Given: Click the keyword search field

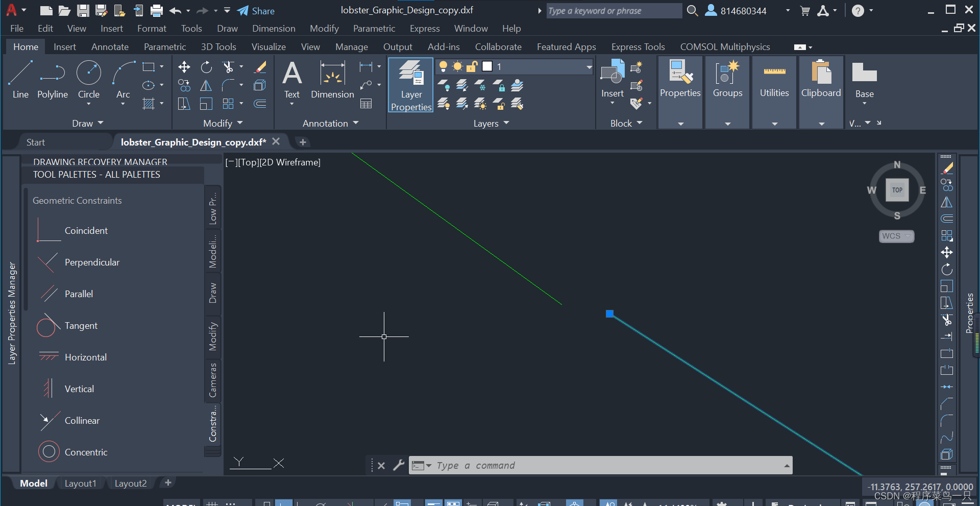Looking at the screenshot, I should tap(614, 11).
